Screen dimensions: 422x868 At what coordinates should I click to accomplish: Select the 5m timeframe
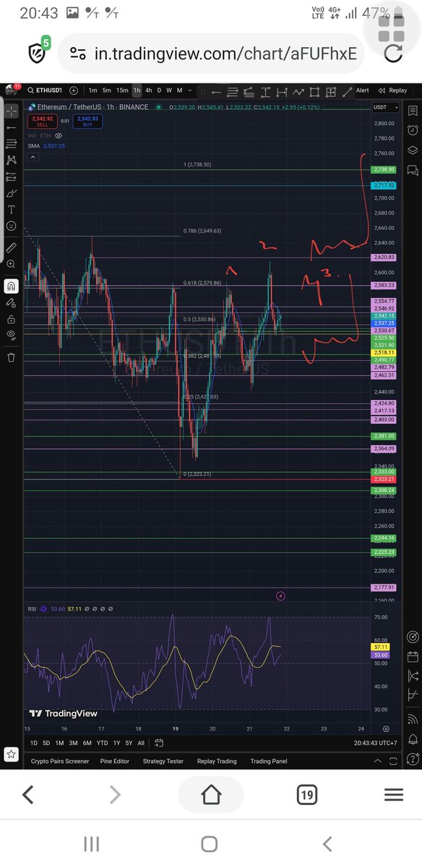(107, 90)
